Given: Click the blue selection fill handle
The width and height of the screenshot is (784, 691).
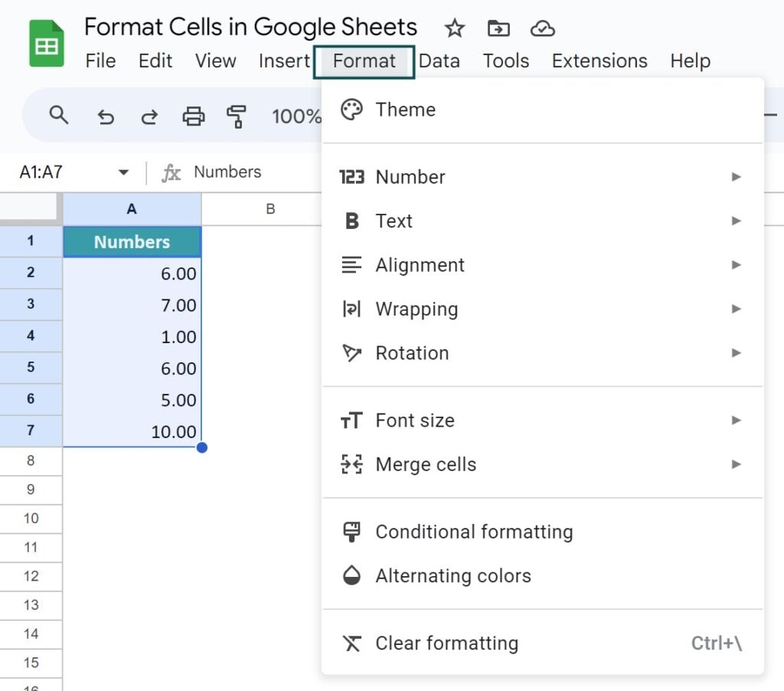Looking at the screenshot, I should 202,447.
